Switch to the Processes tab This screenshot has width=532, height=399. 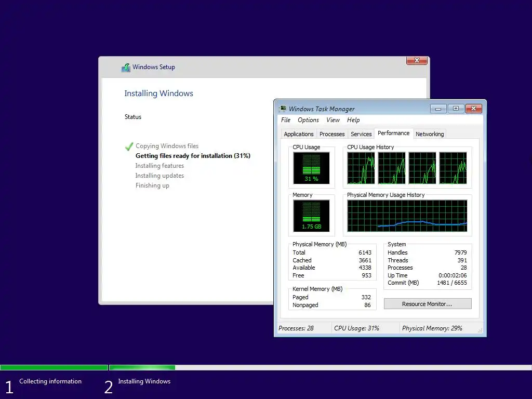tap(332, 134)
